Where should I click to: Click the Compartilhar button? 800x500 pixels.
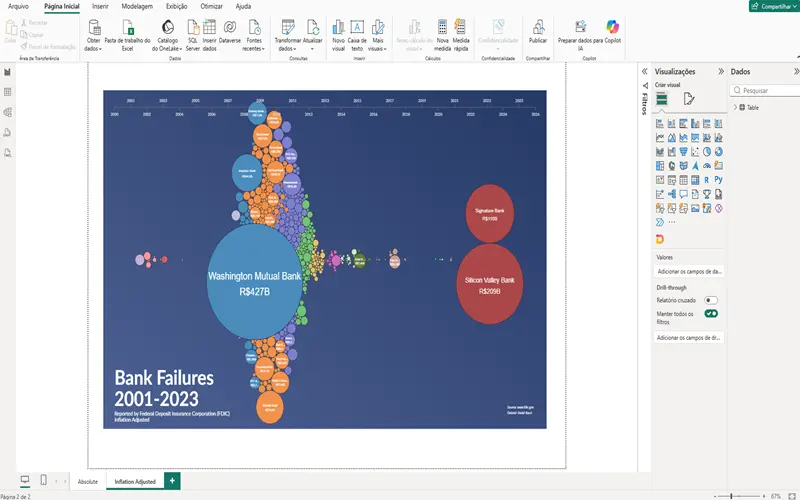(x=771, y=6)
